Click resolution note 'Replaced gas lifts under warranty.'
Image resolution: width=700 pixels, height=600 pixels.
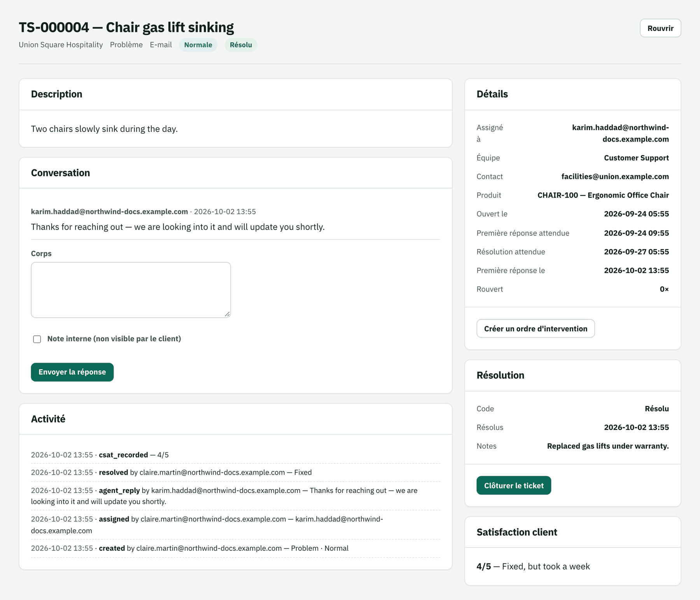pos(608,446)
